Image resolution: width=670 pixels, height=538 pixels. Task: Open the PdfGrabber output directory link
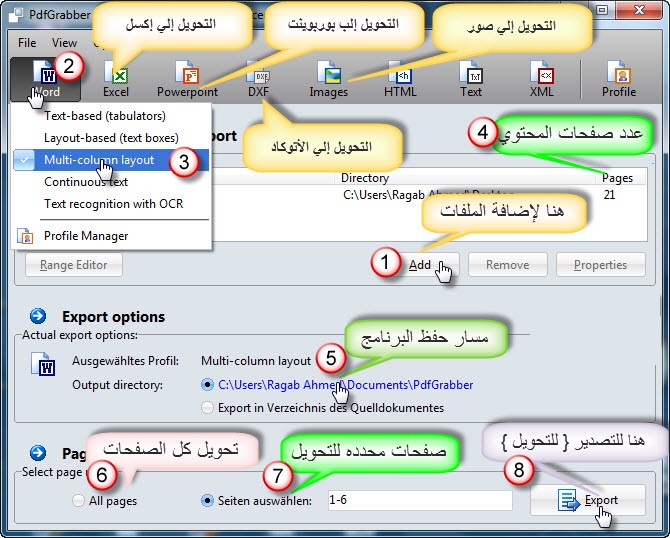tap(346, 385)
